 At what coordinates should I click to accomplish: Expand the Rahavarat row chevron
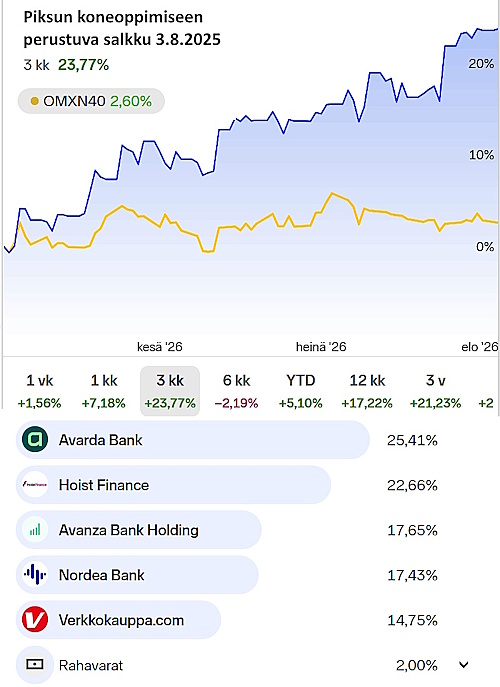(x=464, y=665)
